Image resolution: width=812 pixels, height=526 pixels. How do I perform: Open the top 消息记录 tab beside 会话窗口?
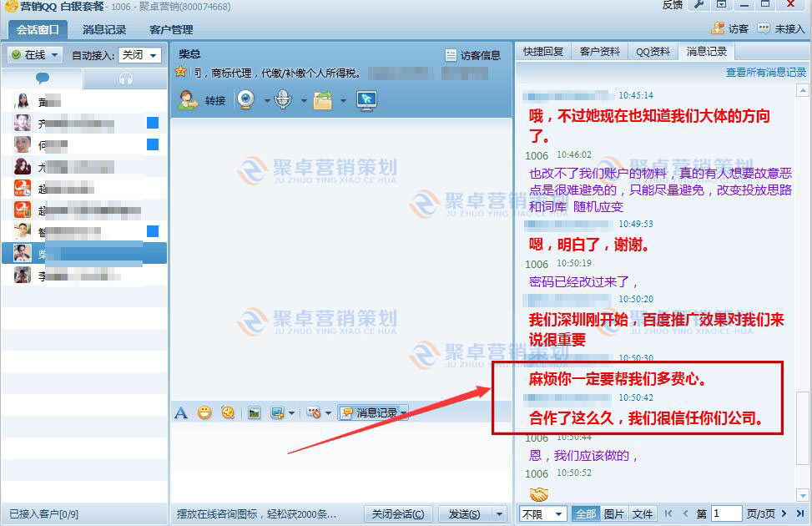click(x=104, y=30)
